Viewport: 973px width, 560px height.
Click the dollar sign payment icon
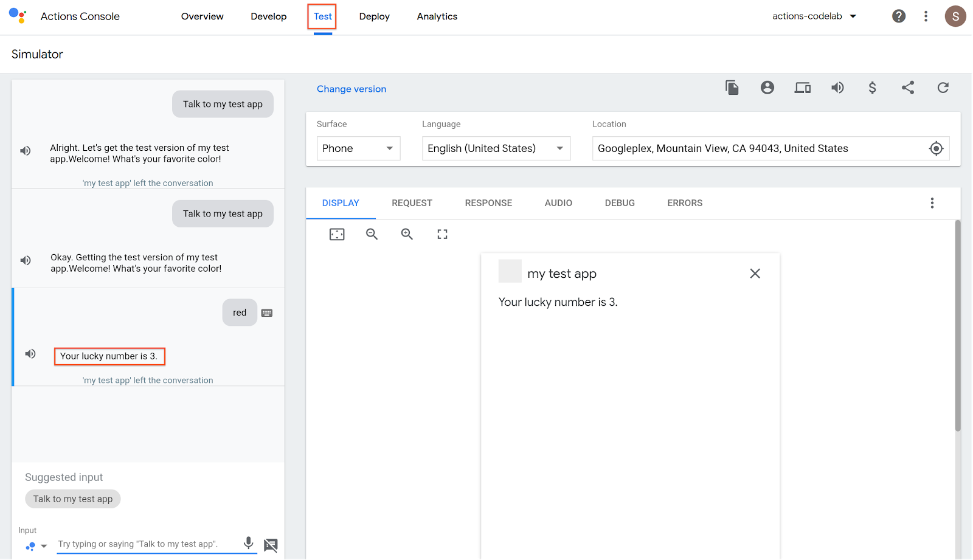point(872,88)
